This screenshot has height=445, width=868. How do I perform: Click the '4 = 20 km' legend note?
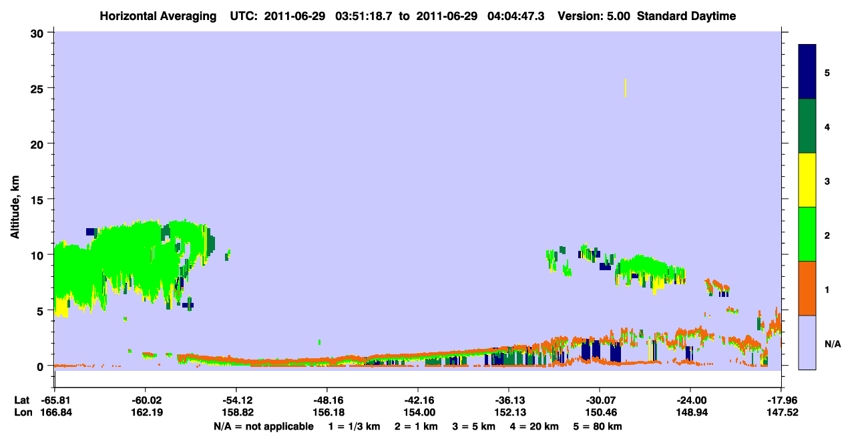[x=534, y=426]
